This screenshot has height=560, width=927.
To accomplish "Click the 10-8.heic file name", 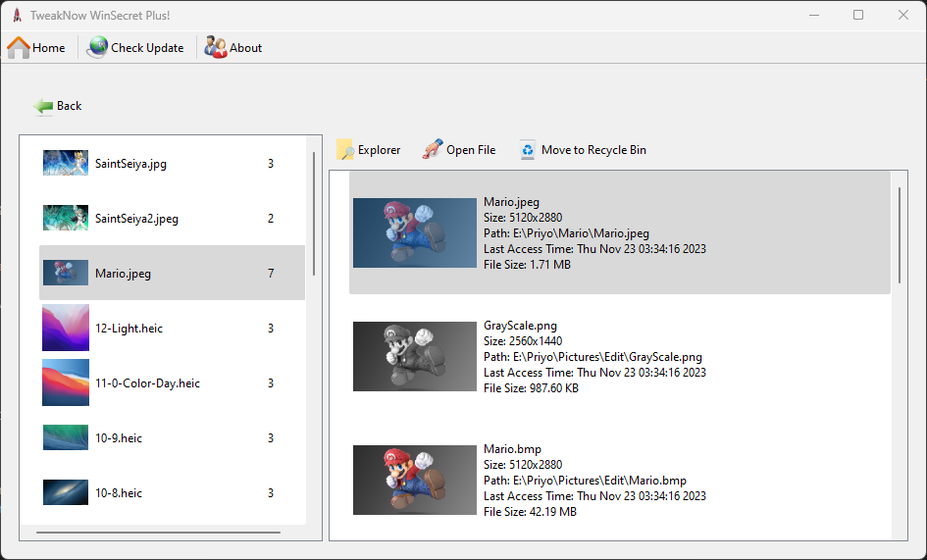I will [119, 493].
